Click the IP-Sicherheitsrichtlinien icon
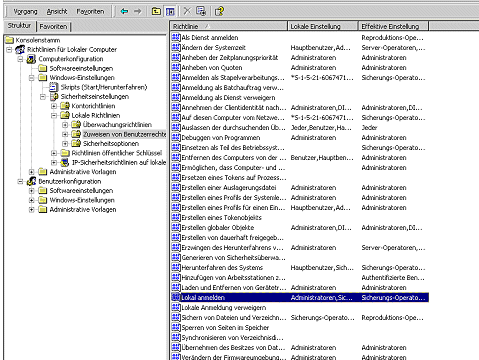 (65, 163)
